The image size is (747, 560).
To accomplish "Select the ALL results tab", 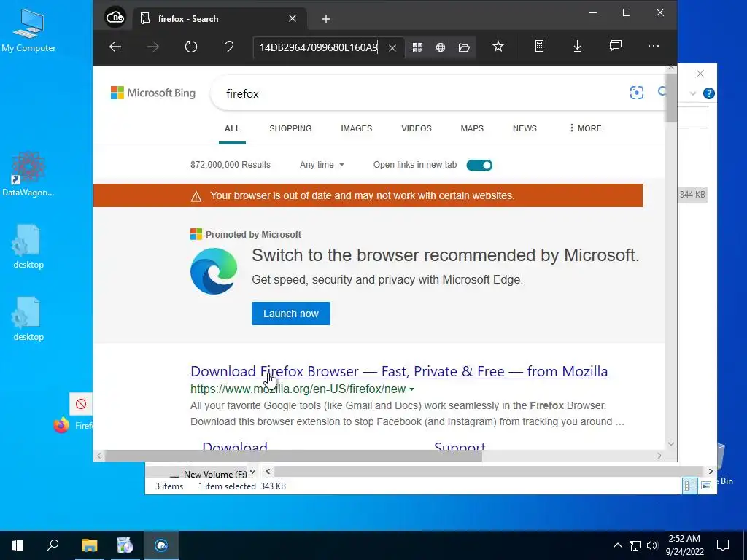I will pos(232,128).
